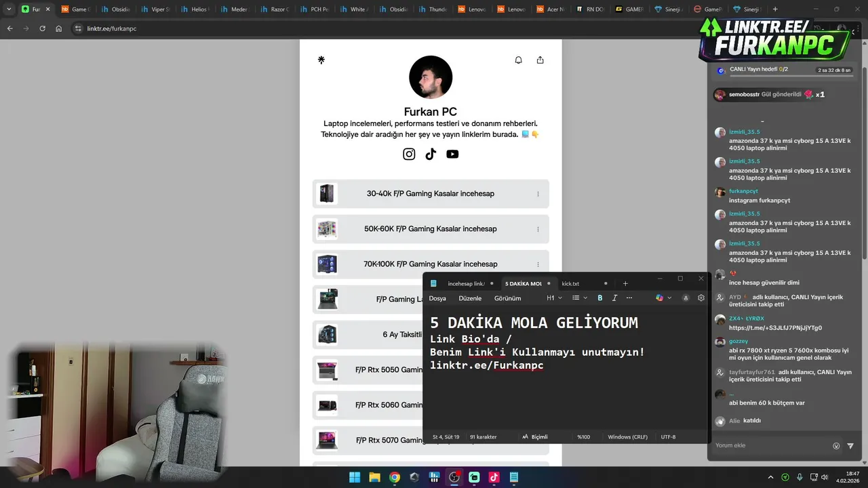The width and height of the screenshot is (868, 488).
Task: Open 30-40k F/P Gaming Kasalar incehesap link
Action: pos(431,194)
